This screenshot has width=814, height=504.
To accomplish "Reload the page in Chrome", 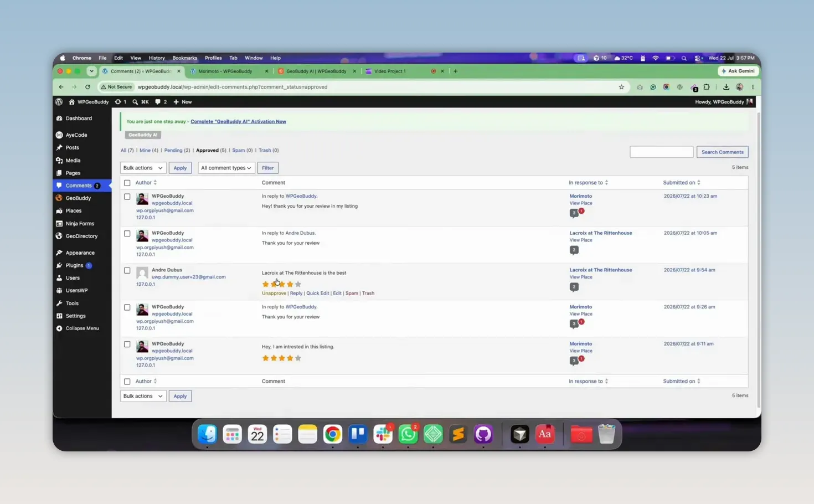I will click(87, 87).
